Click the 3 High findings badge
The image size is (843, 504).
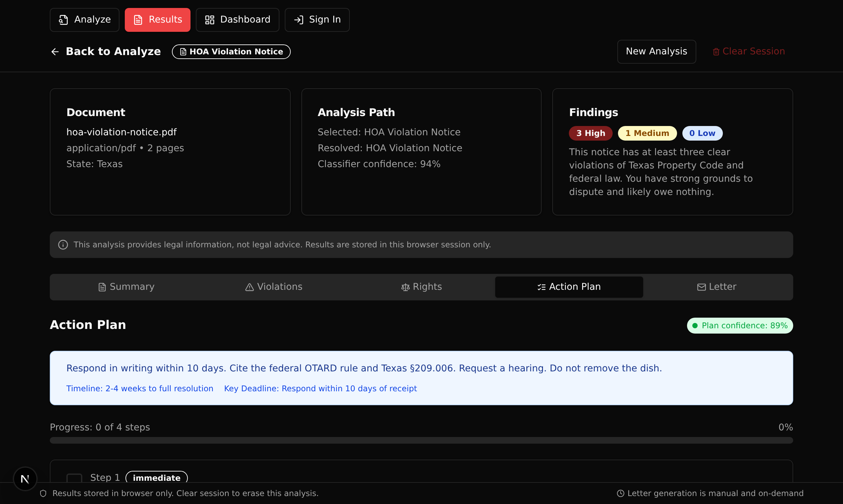coord(590,133)
